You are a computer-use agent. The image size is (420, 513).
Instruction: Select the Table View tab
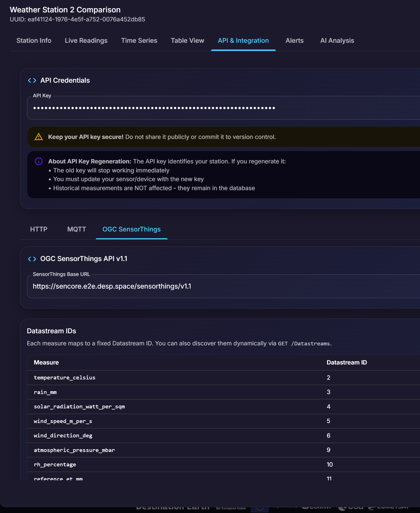(188, 40)
